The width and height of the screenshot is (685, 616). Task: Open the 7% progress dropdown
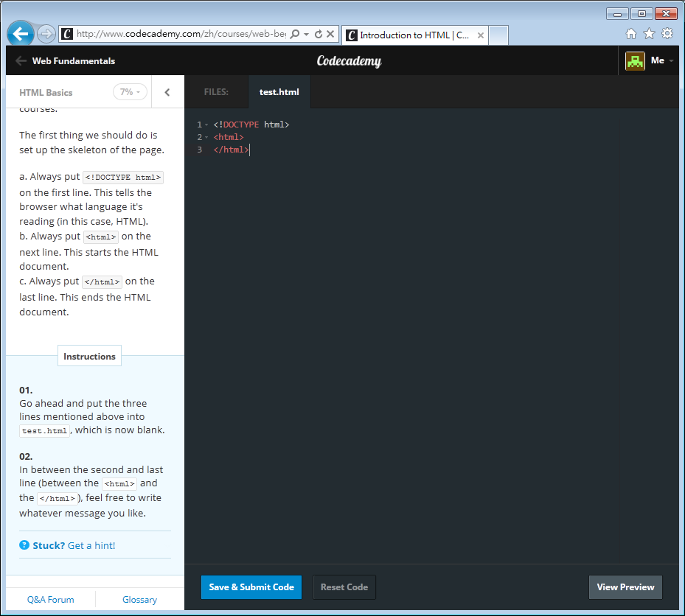130,92
